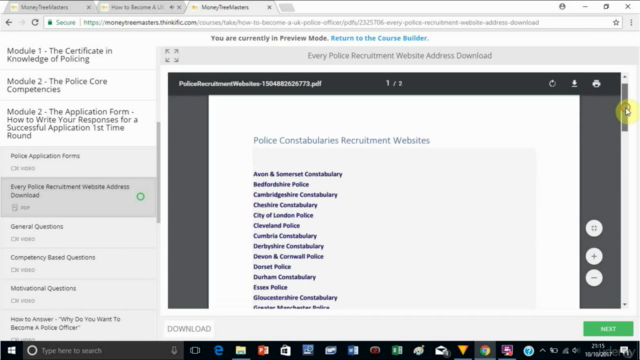
Task: Open the Essex Police link
Action: (x=270, y=287)
